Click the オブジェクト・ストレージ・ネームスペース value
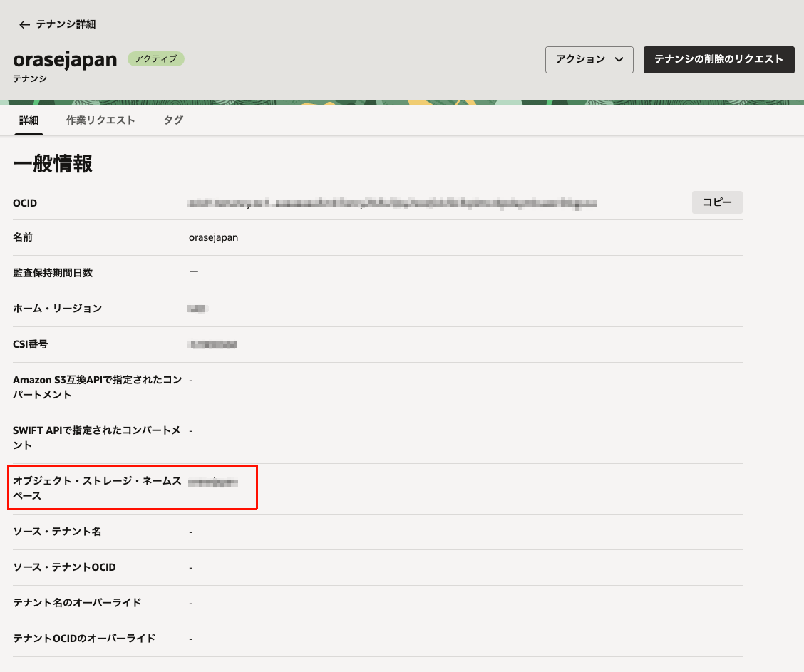 coord(212,482)
